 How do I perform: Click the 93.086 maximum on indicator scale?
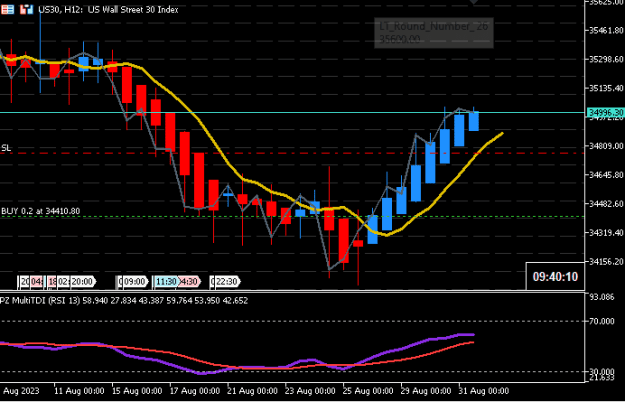[601, 297]
